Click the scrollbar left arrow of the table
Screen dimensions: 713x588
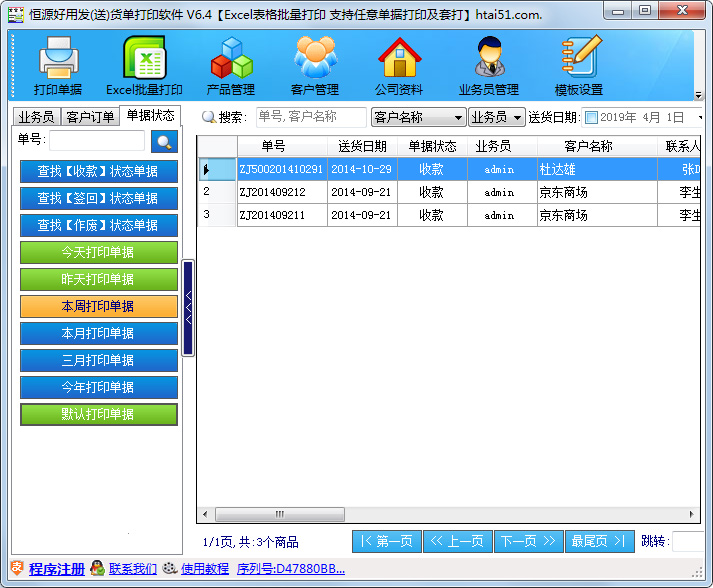[205, 514]
